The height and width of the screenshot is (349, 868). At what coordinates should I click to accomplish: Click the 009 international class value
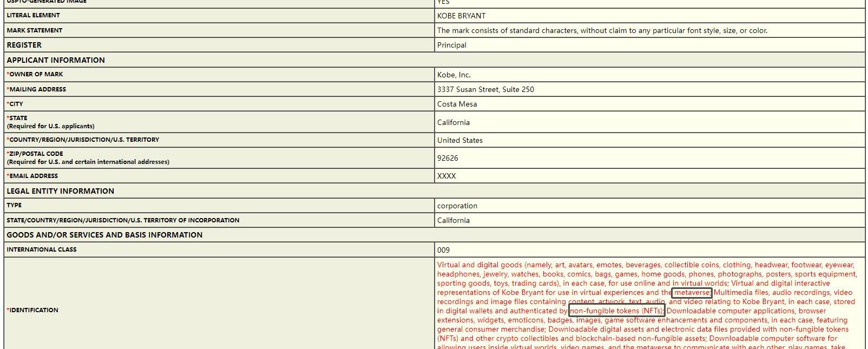[x=443, y=250]
